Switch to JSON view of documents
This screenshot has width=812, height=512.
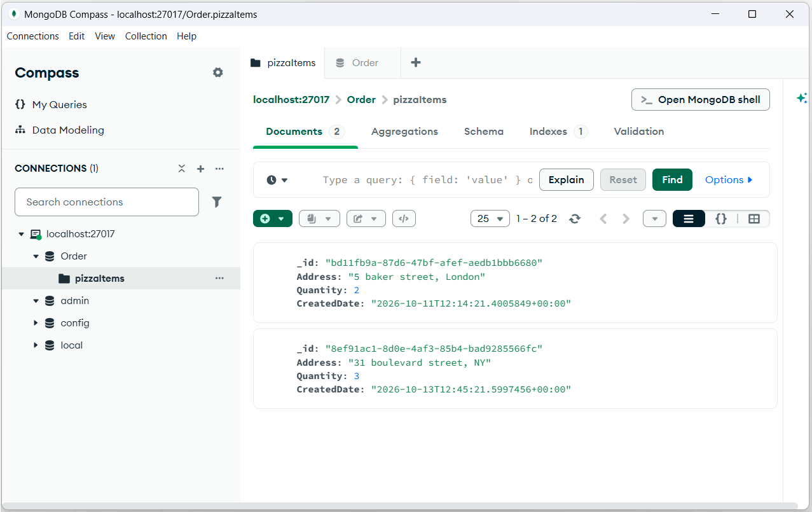point(721,218)
